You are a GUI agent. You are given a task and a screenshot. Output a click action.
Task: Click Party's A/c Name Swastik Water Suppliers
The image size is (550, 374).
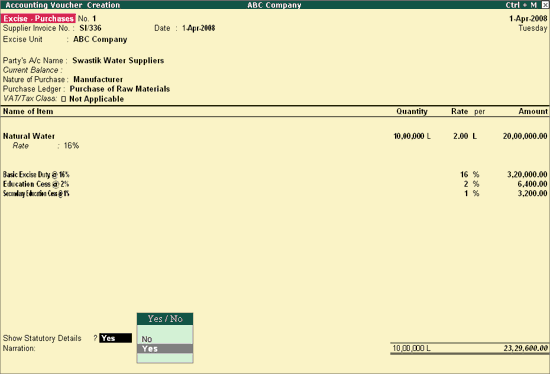tap(118, 60)
